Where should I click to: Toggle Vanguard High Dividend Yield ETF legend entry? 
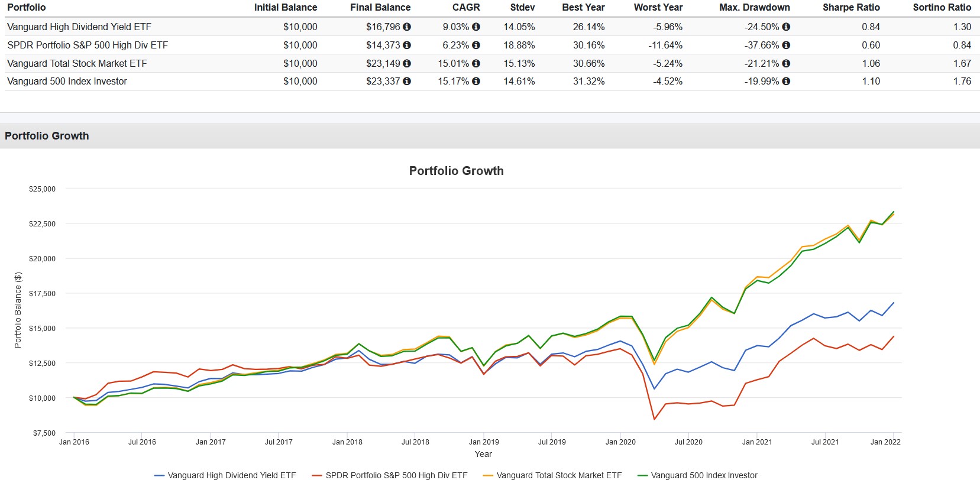point(225,475)
